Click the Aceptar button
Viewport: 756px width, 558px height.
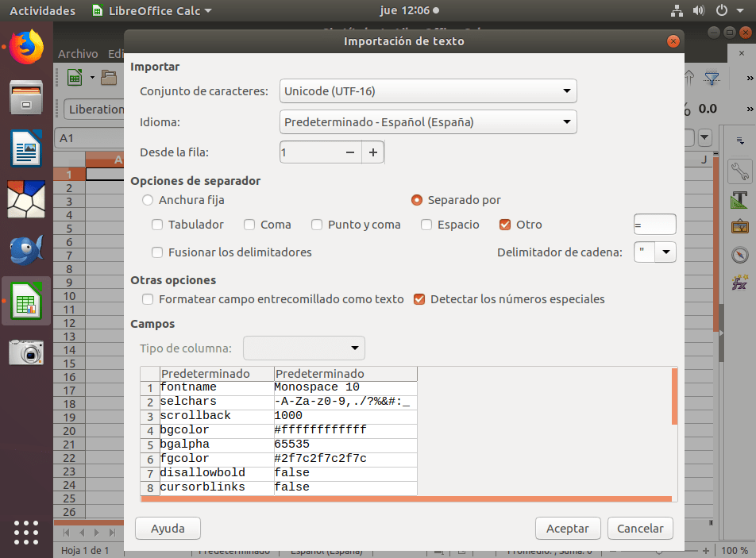click(568, 529)
